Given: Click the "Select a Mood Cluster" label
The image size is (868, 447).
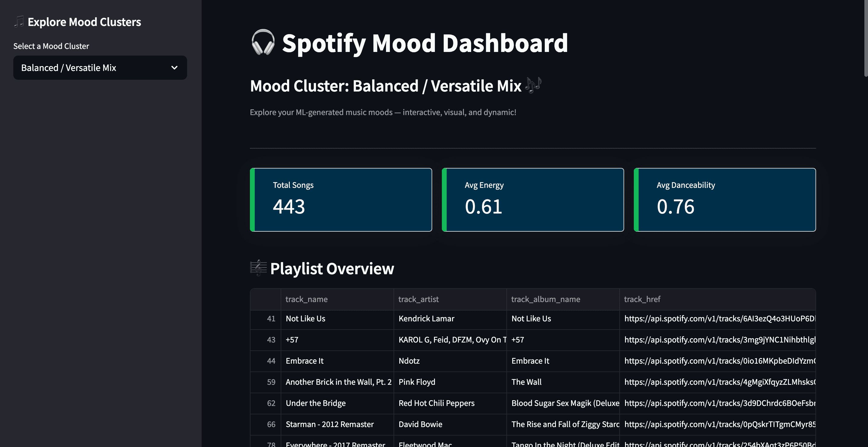Looking at the screenshot, I should 51,46.
